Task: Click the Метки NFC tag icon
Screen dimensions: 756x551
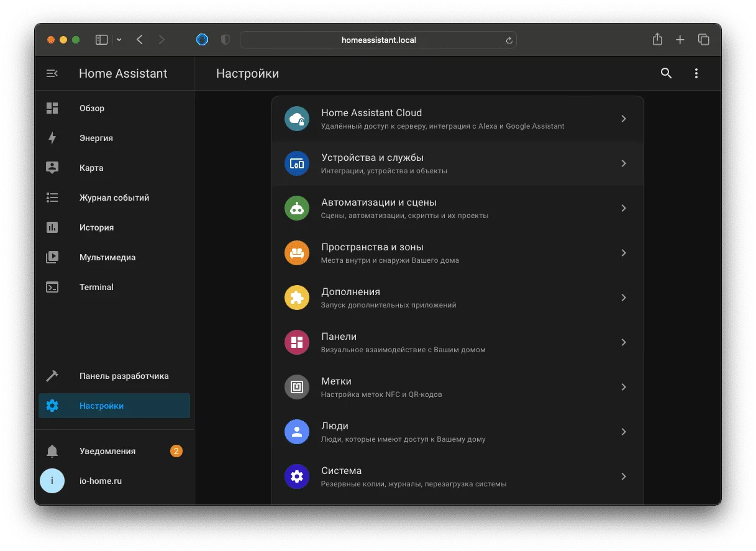Action: click(297, 387)
